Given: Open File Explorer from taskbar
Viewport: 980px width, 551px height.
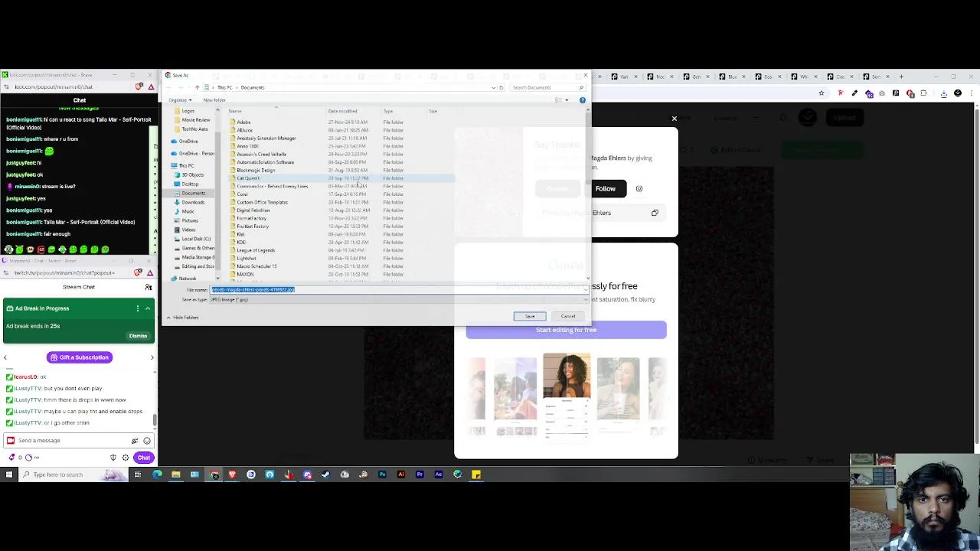Looking at the screenshot, I should point(175,474).
